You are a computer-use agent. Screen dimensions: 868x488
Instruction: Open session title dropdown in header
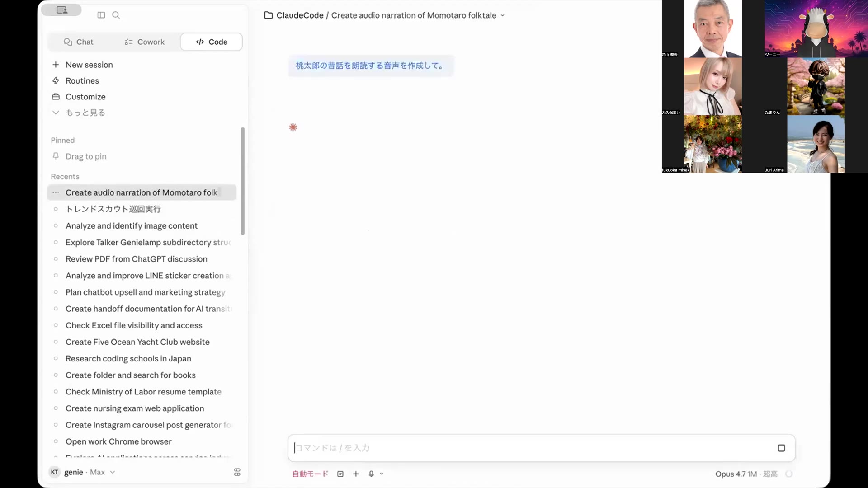[502, 15]
